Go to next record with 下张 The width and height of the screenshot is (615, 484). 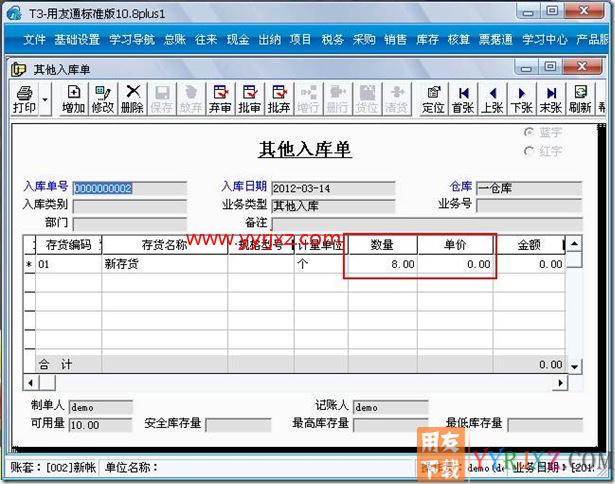tap(522, 99)
